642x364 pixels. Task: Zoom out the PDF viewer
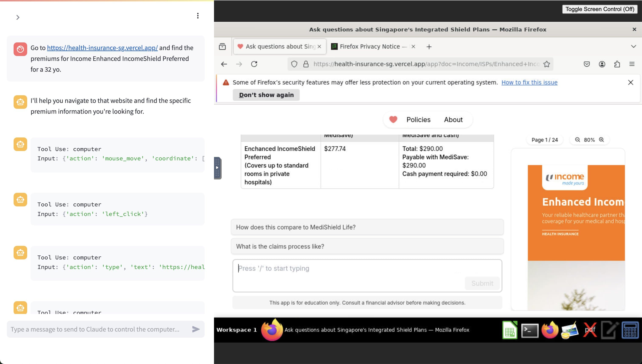[x=577, y=140]
